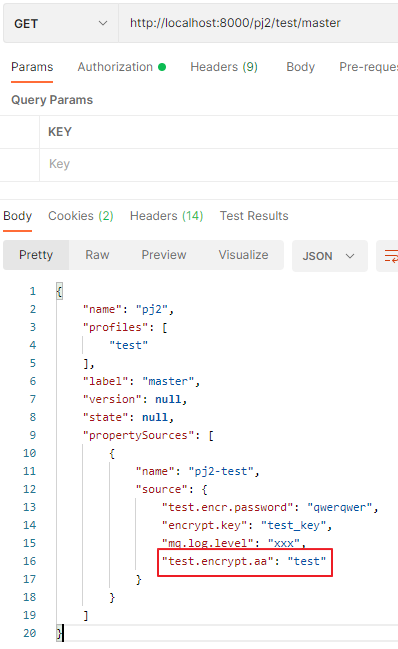Image resolution: width=398 pixels, height=649 pixels.
Task: Select the response Body tab
Action: [x=17, y=216]
